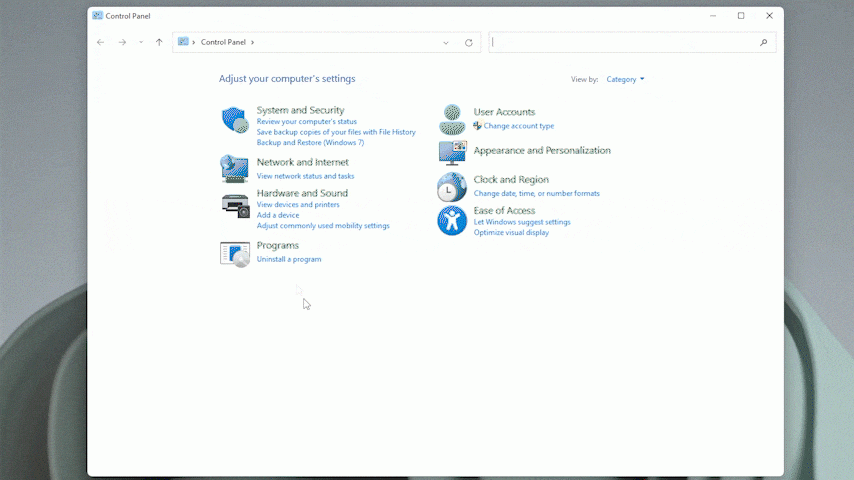Open the Programs category heading
The image size is (854, 480).
(278, 246)
